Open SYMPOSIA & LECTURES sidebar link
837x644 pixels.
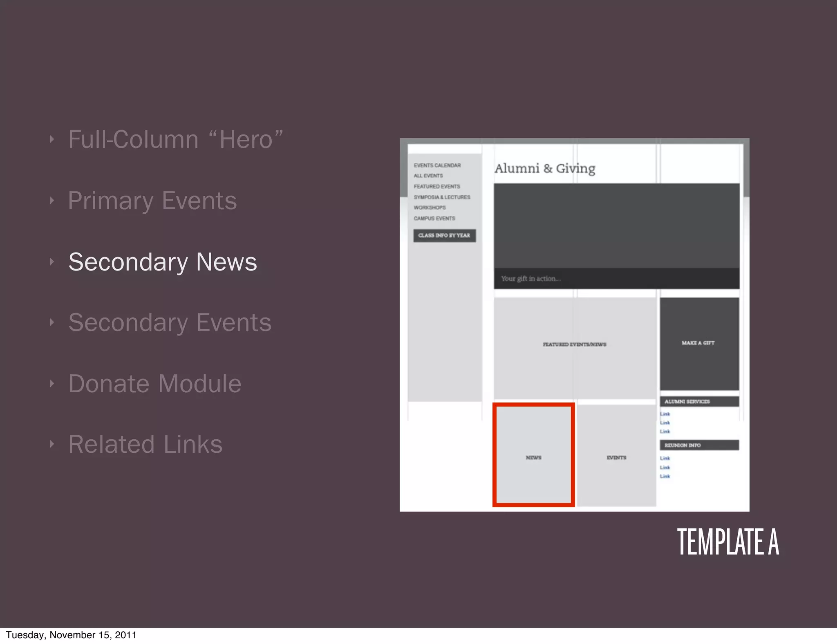tap(442, 197)
